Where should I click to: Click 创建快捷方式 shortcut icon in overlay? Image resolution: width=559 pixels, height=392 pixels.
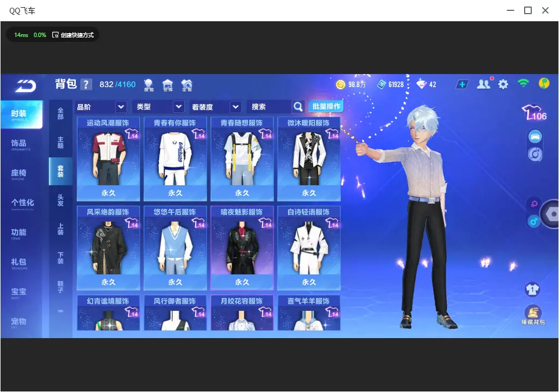(x=55, y=35)
